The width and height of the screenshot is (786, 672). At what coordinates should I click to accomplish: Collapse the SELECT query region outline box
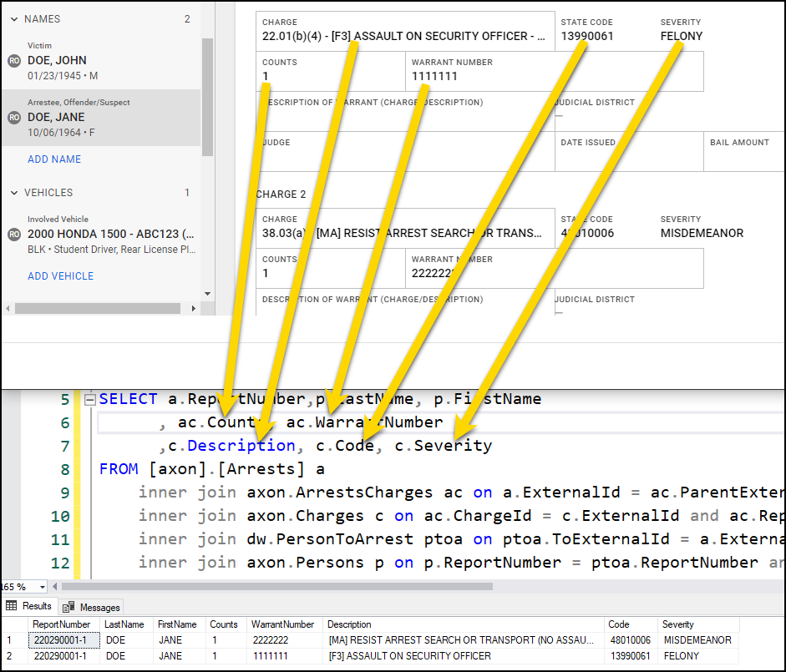click(89, 399)
